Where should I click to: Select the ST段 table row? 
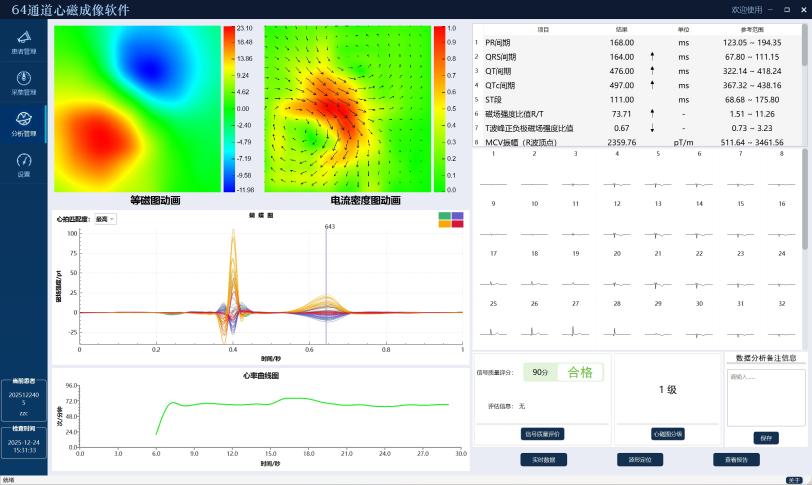tap(637, 99)
